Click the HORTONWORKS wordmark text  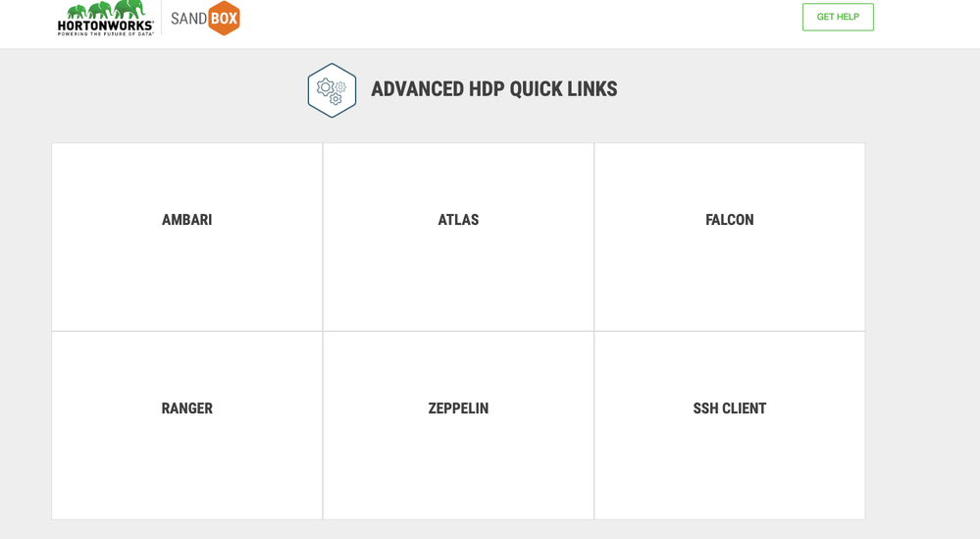tap(105, 26)
